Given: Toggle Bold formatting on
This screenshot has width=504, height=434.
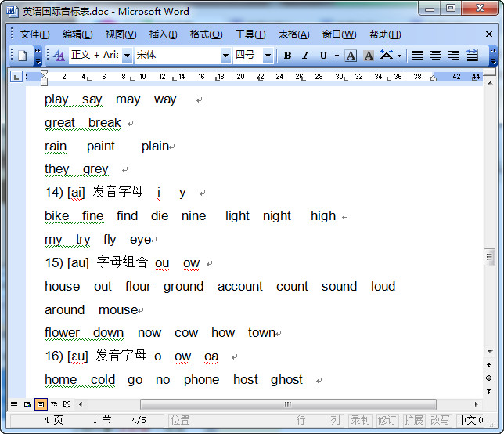Looking at the screenshot, I should (287, 56).
